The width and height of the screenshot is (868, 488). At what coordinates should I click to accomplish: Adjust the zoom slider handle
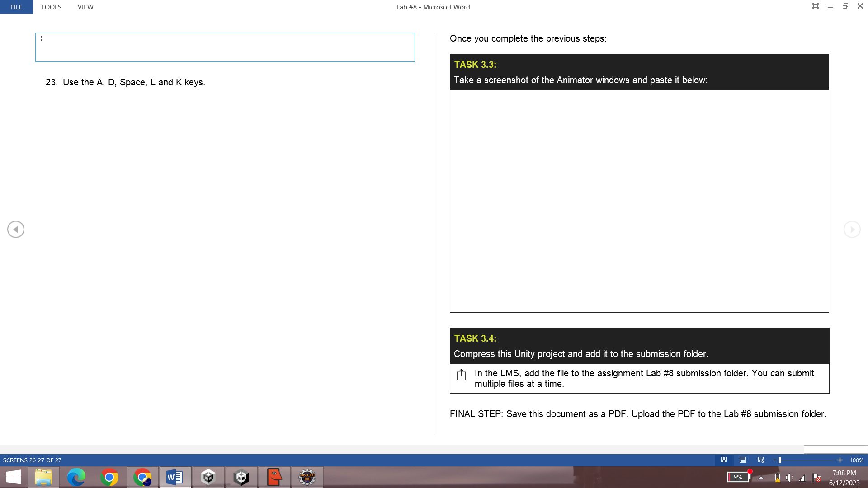click(780, 460)
